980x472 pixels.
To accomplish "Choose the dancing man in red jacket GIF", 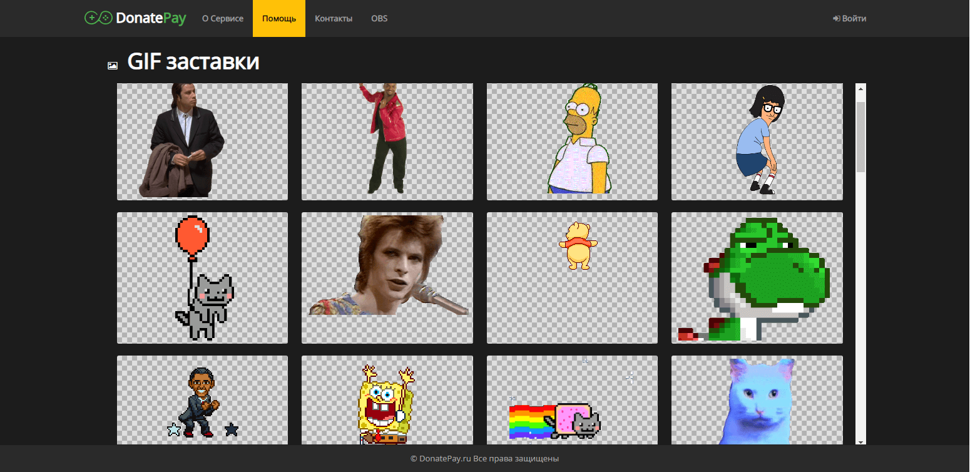I will click(387, 141).
